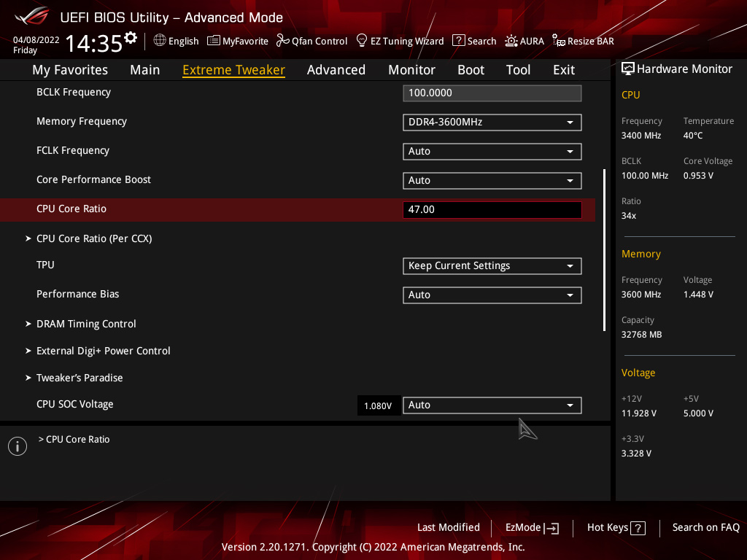Screen dimensions: 747x560
Task: Select the FCLK Frequency label
Action: [73, 150]
